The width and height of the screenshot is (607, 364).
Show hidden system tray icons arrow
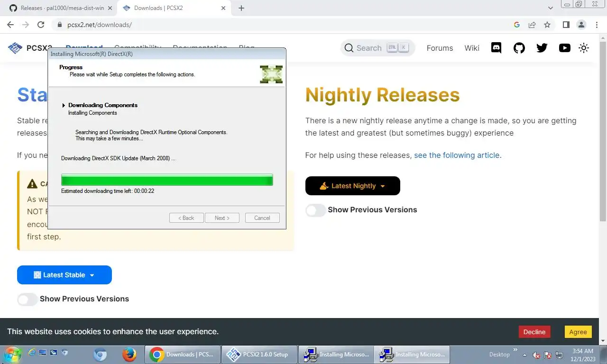(524, 355)
